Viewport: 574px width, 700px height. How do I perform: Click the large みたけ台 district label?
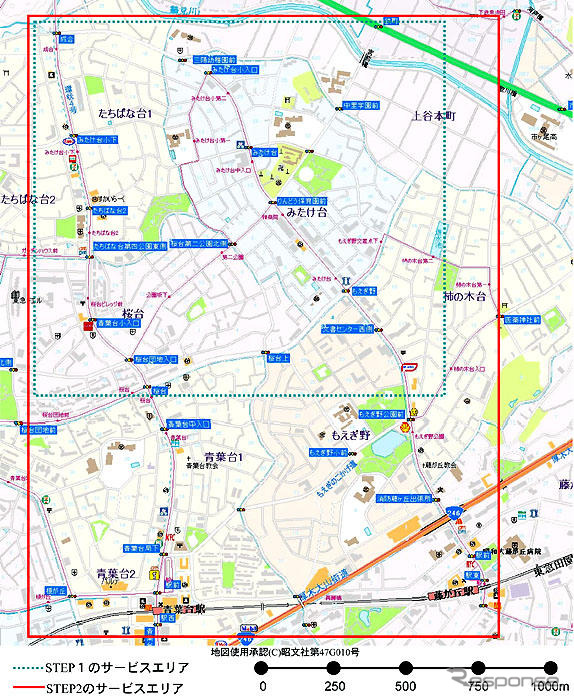click(x=306, y=212)
